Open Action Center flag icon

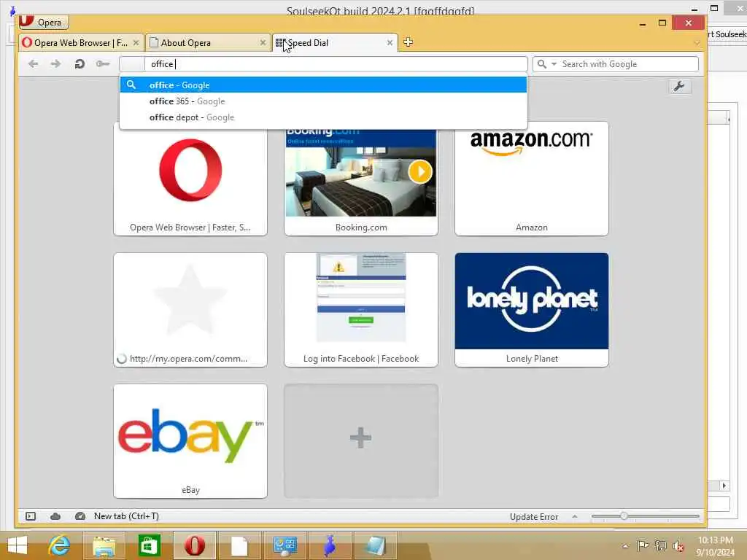pos(643,545)
